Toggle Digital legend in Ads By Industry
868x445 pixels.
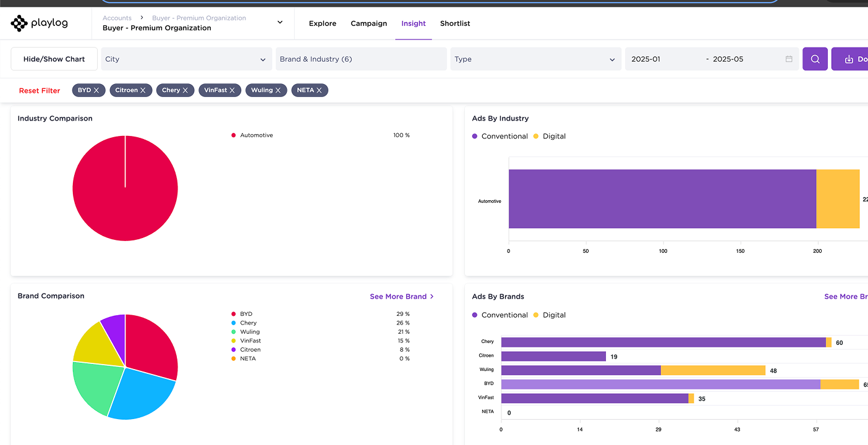[549, 136]
